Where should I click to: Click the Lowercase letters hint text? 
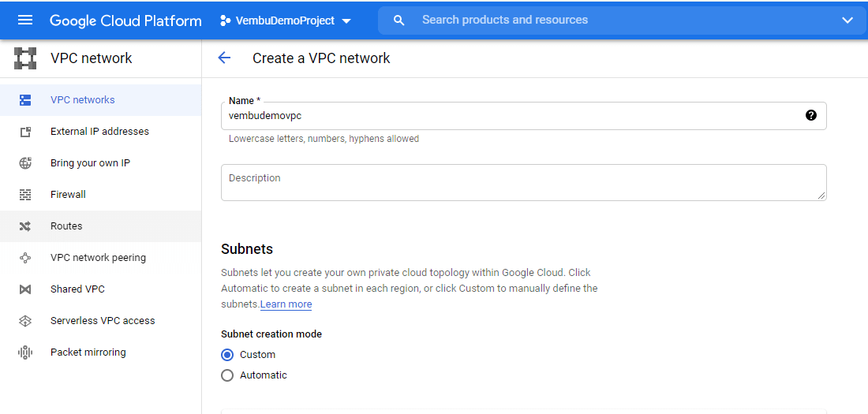pos(324,139)
